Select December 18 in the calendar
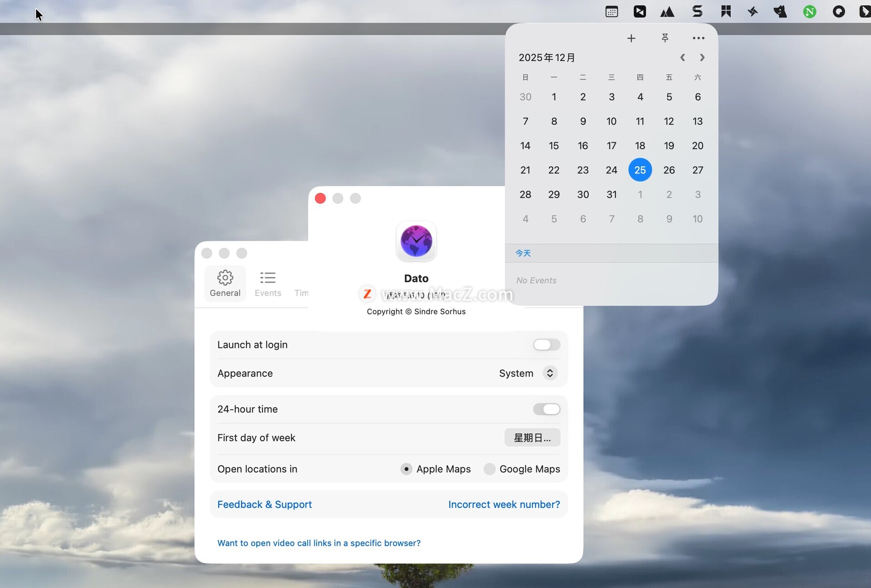 tap(640, 146)
